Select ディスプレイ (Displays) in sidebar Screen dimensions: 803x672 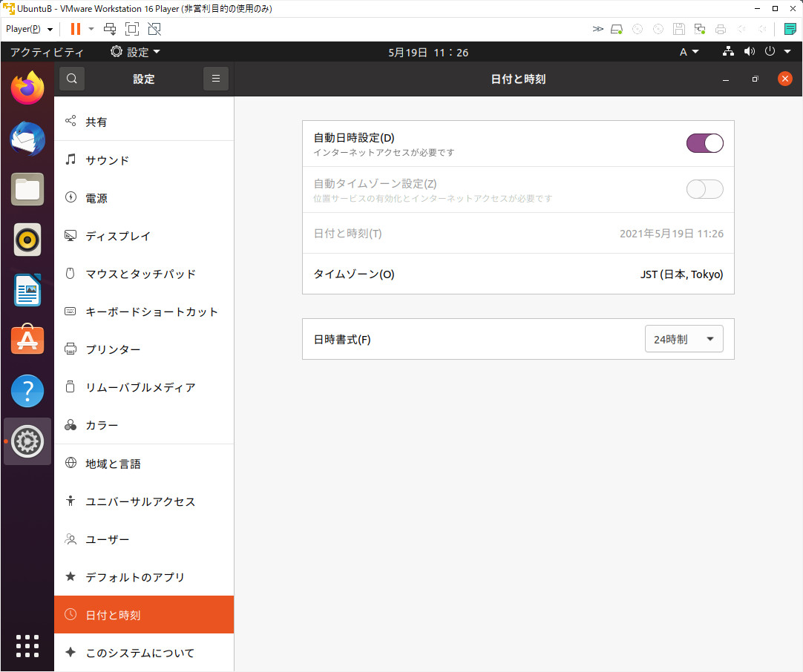pos(144,236)
